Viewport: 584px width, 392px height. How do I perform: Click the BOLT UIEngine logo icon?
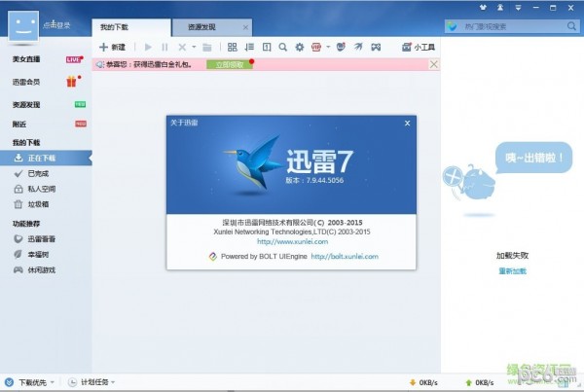point(212,256)
